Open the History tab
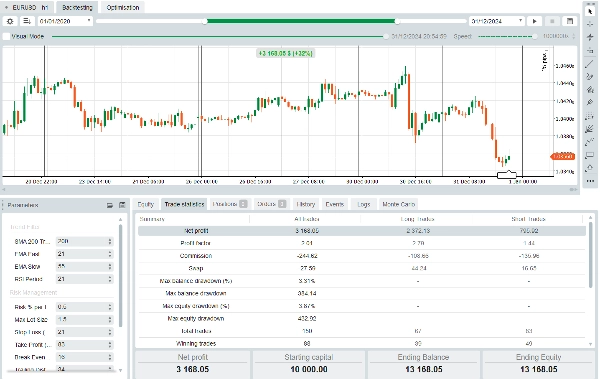The image size is (600, 379). point(305,204)
